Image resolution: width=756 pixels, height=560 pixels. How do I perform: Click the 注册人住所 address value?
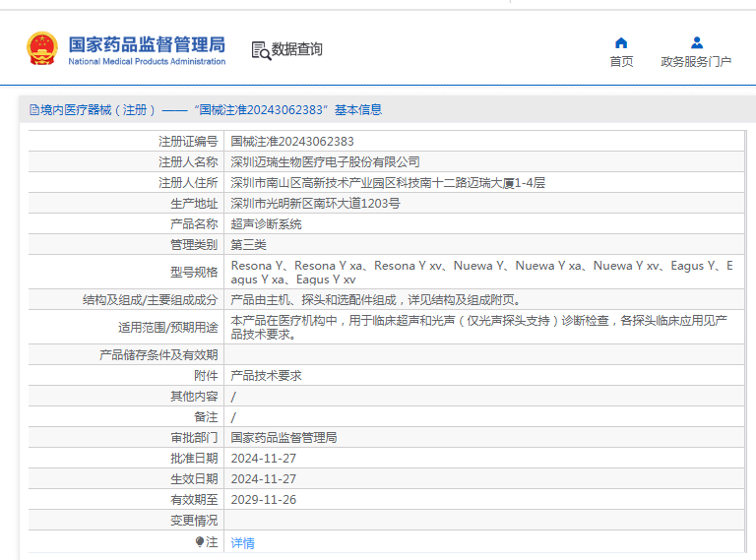(x=388, y=183)
